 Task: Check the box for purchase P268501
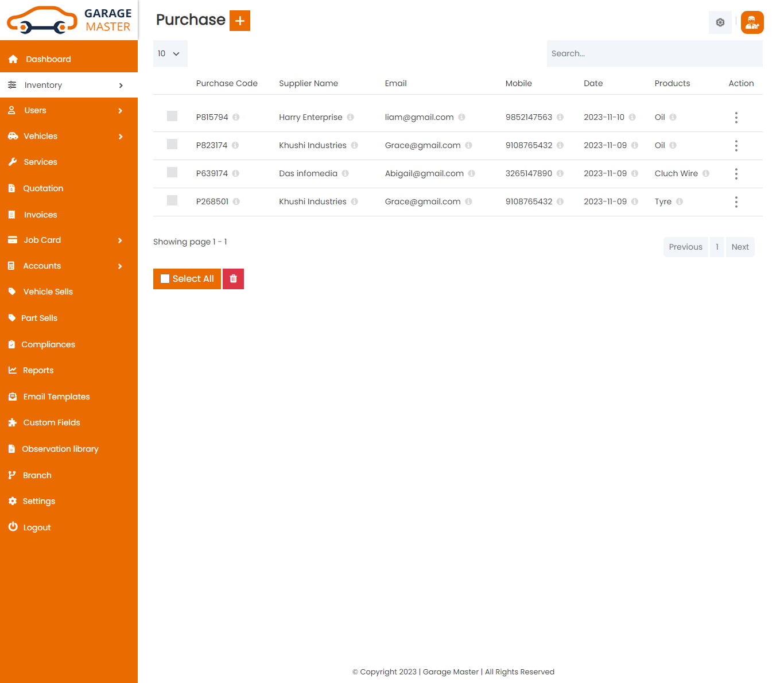coord(172,200)
